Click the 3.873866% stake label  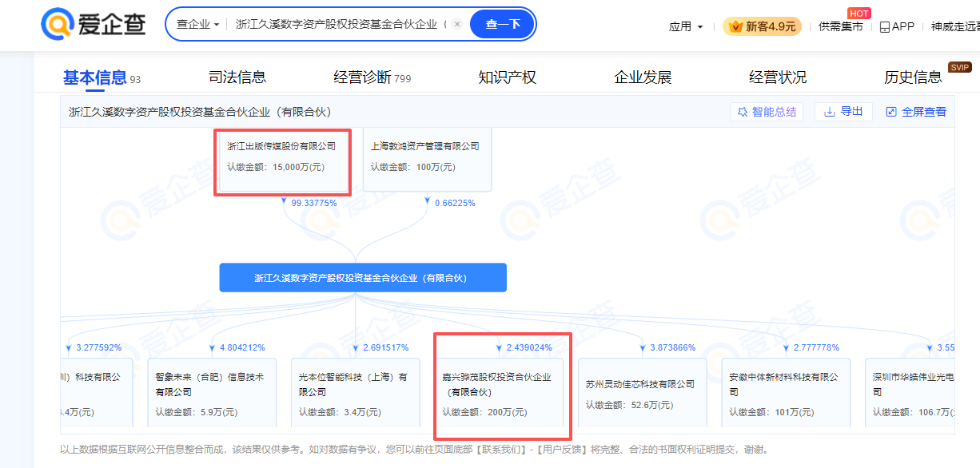pos(672,347)
